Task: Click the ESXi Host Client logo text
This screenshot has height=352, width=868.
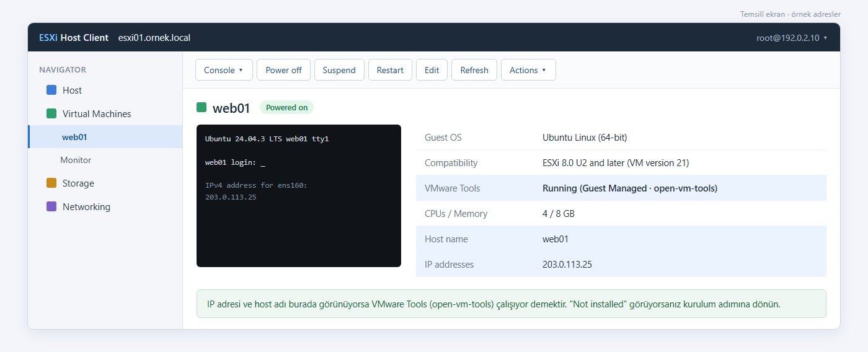Action: [74, 38]
